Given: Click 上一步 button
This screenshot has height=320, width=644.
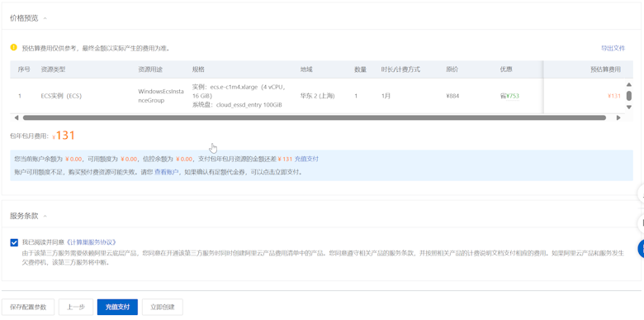Looking at the screenshot, I should [x=76, y=307].
